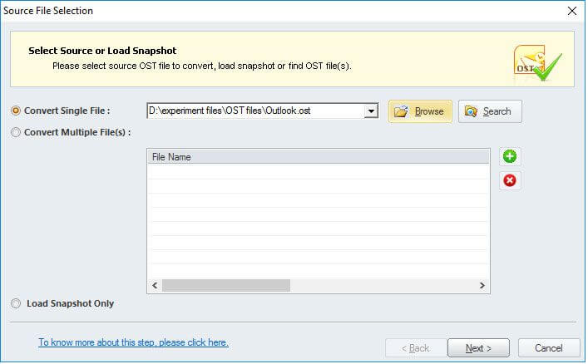This screenshot has width=588, height=364.
Task: Click the file list scroll right arrow
Action: pos(483,285)
